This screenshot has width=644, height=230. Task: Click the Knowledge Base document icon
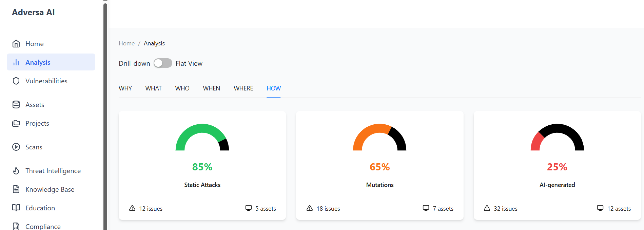coord(16,189)
